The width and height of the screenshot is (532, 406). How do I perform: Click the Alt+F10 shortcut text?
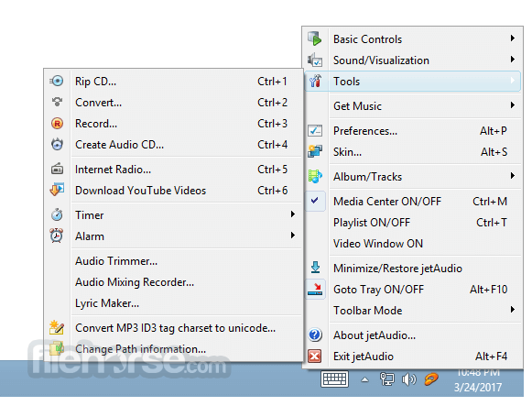pos(488,290)
